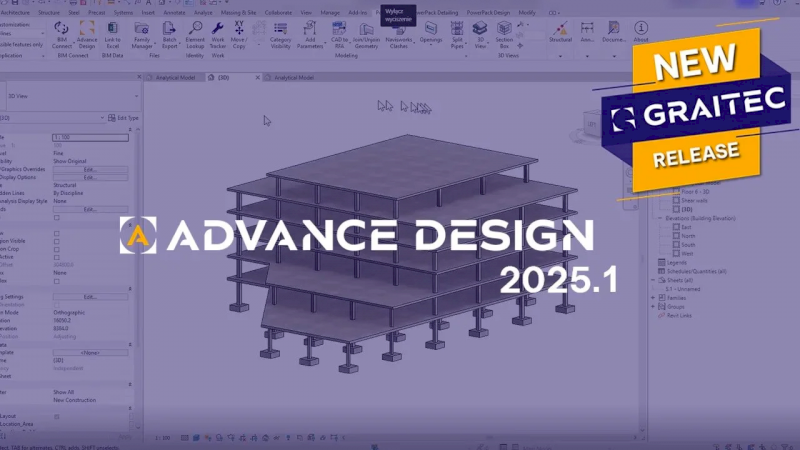The image size is (800, 450).
Task: Open the Work Tracker tool
Action: point(218,35)
